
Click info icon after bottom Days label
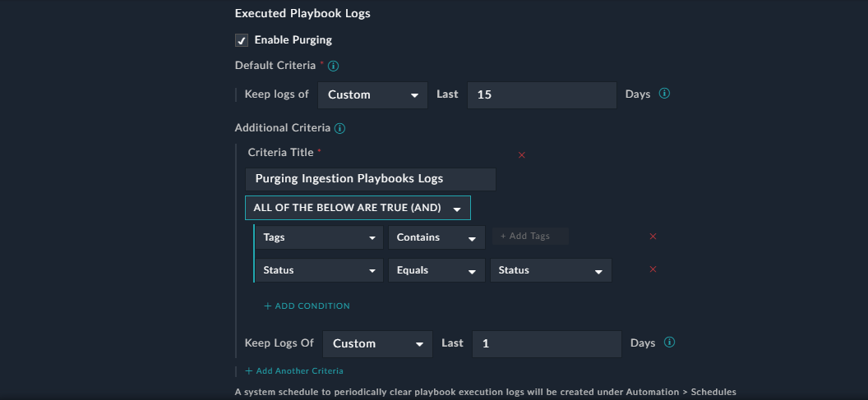pyautogui.click(x=670, y=343)
